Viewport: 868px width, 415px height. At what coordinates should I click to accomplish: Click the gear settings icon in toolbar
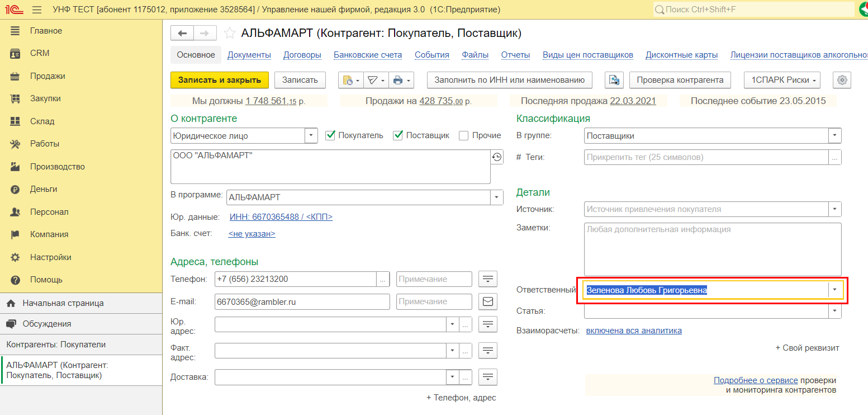[x=842, y=80]
